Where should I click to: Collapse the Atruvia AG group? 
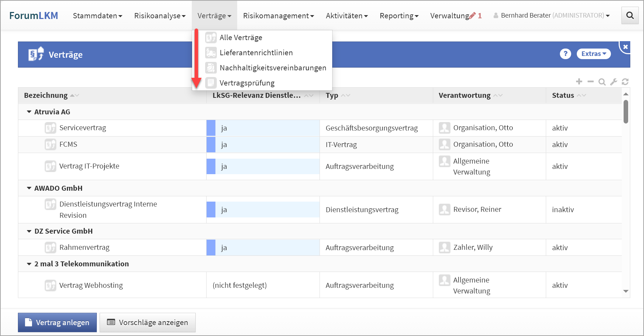click(x=29, y=112)
